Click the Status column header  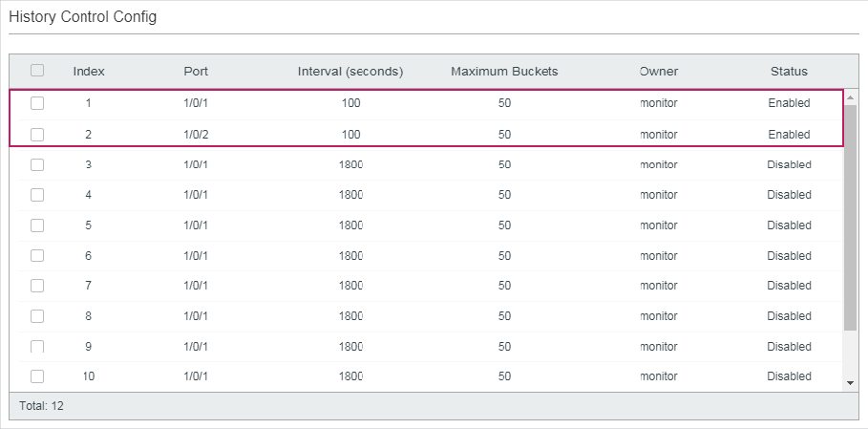789,72
